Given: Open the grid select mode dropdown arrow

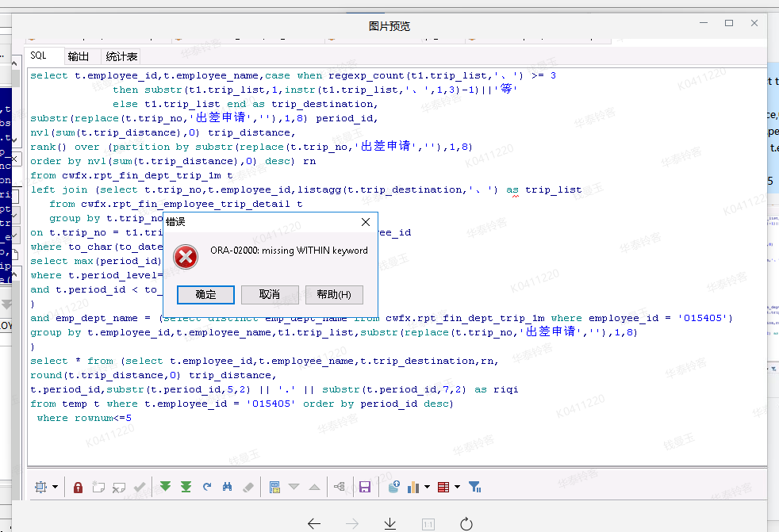Looking at the screenshot, I should click(x=56, y=488).
